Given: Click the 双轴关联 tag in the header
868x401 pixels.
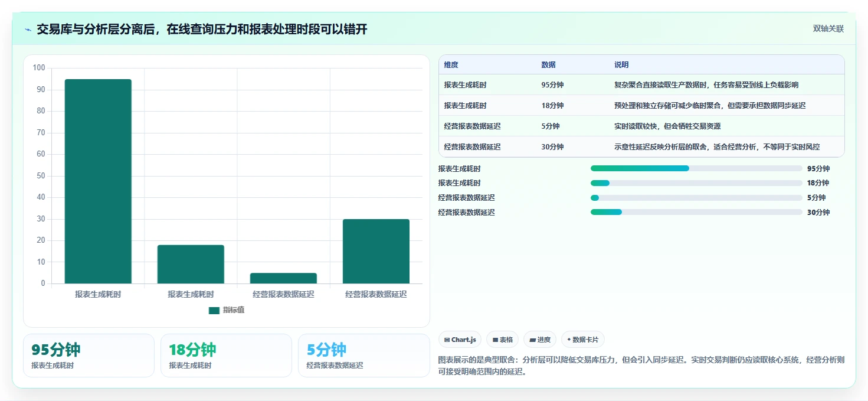Looking at the screenshot, I should click(x=828, y=29).
